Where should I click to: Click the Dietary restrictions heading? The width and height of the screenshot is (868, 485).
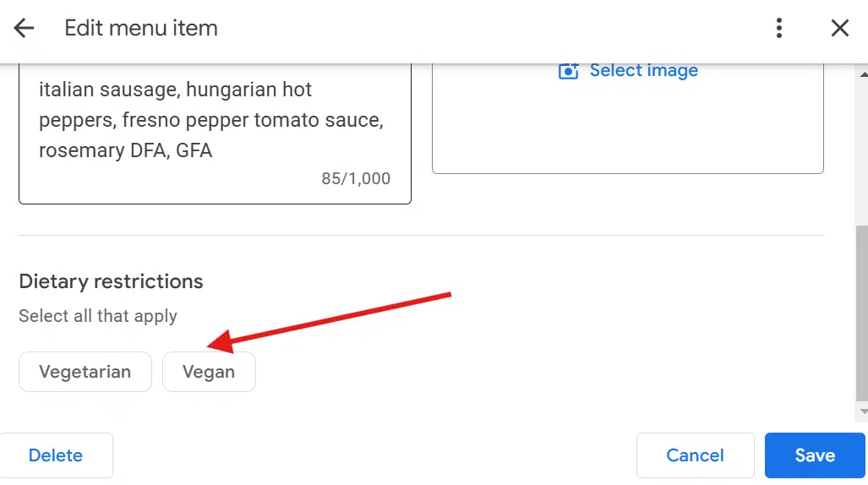tap(111, 281)
